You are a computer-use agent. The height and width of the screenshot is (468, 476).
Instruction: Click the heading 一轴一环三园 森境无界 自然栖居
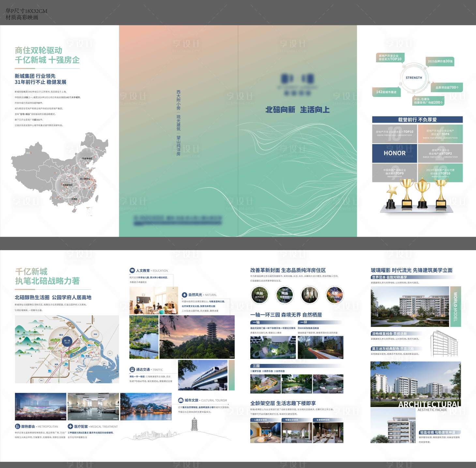tap(286, 315)
